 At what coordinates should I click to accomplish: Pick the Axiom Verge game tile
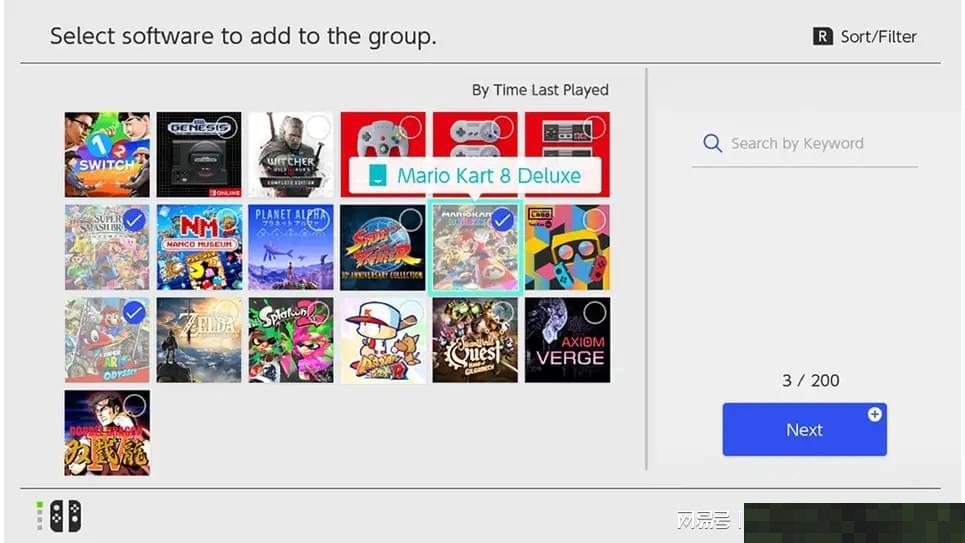[567, 340]
